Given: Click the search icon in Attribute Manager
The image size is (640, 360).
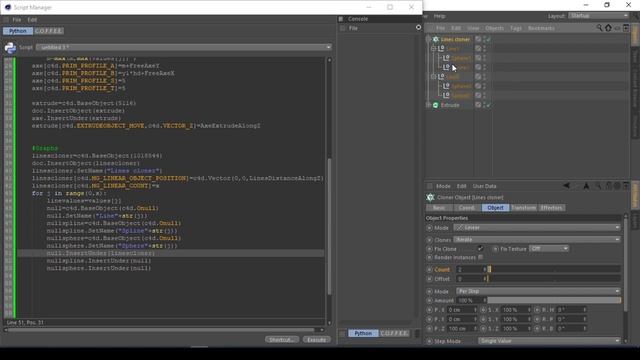Looking at the screenshot, I should tap(598, 186).
